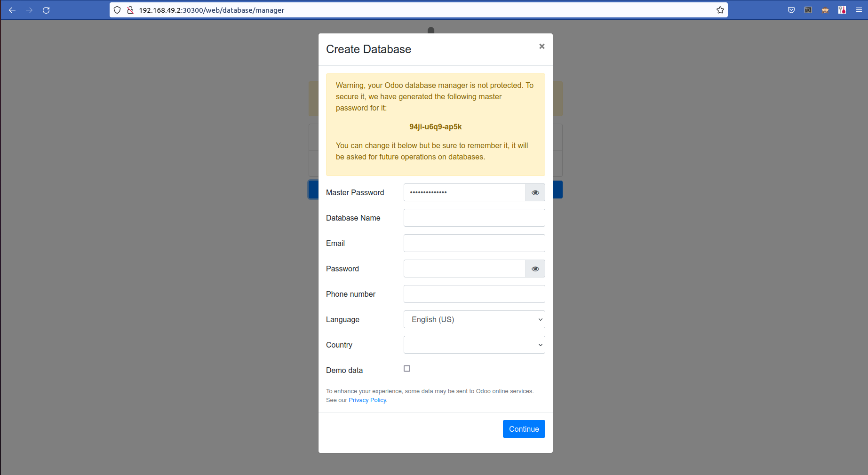Open the screenshot extension icon
This screenshot has height=475, width=868.
[808, 10]
